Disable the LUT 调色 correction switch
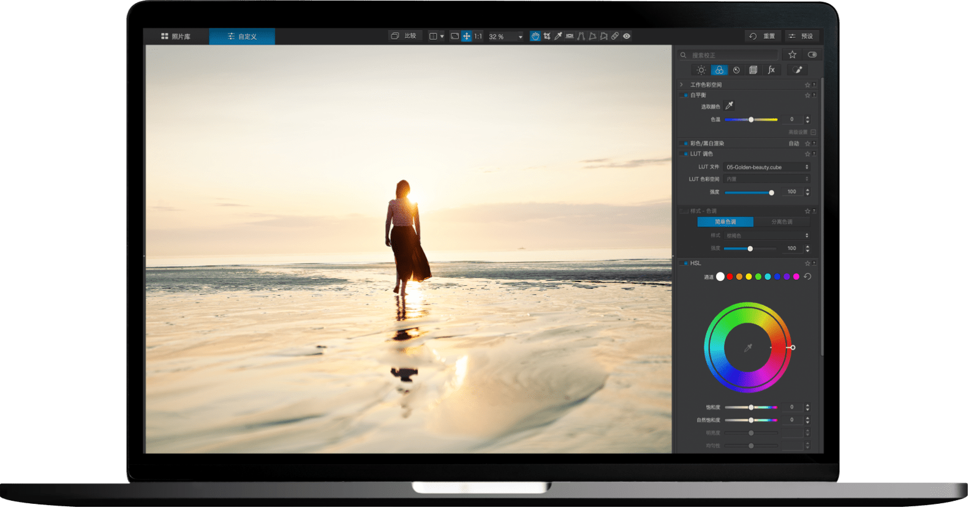The width and height of the screenshot is (980, 513). point(684,154)
